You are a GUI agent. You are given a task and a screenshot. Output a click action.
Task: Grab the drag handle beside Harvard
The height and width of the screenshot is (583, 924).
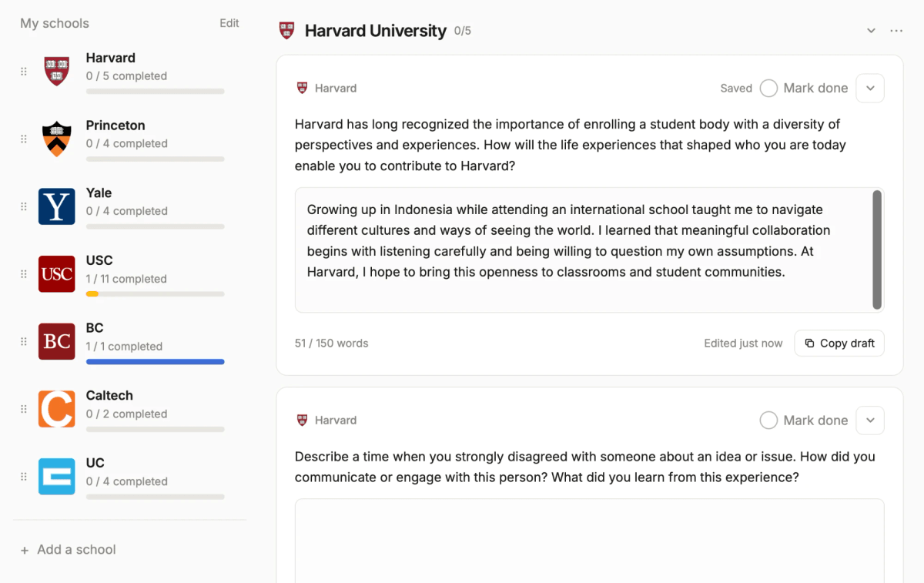(x=23, y=71)
